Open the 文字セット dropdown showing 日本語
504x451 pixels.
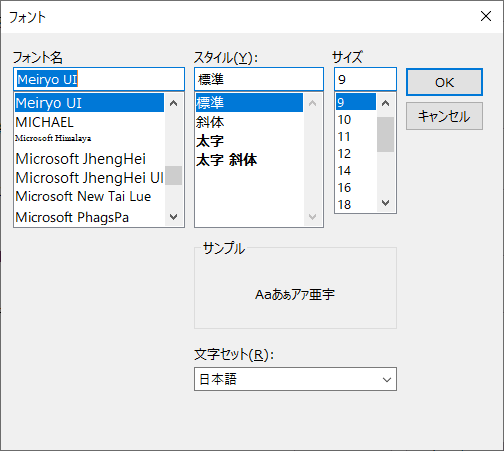295,379
